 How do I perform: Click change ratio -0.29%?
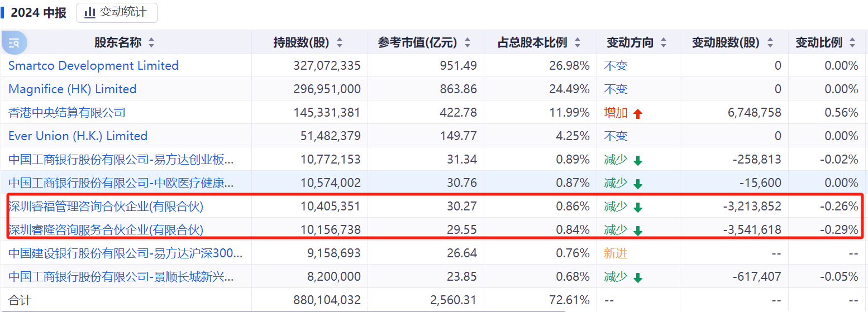tap(839, 229)
